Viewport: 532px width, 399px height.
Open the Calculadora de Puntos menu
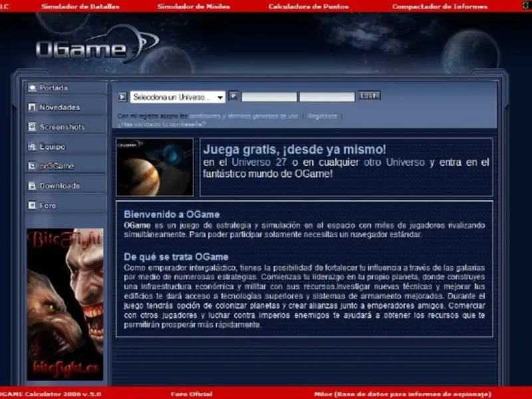pyautogui.click(x=309, y=7)
